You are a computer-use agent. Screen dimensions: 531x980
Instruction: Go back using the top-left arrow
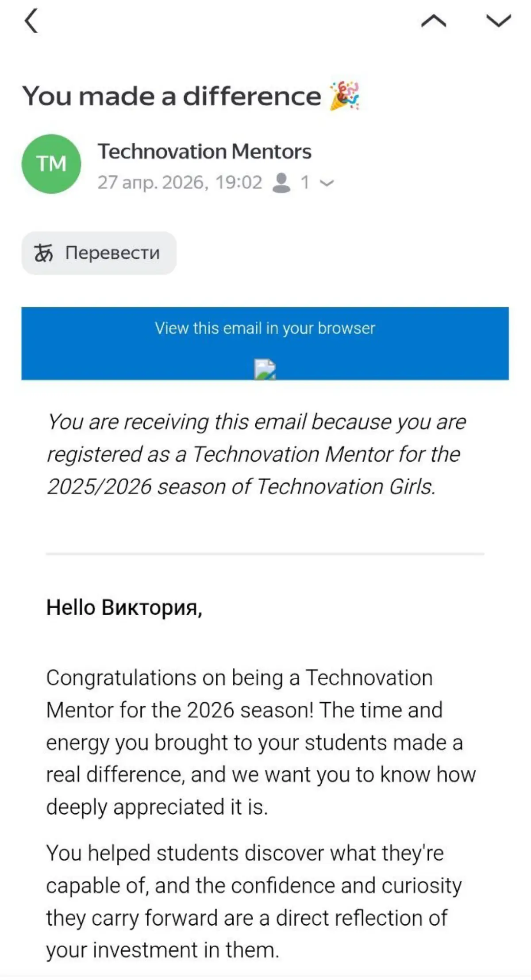31,21
